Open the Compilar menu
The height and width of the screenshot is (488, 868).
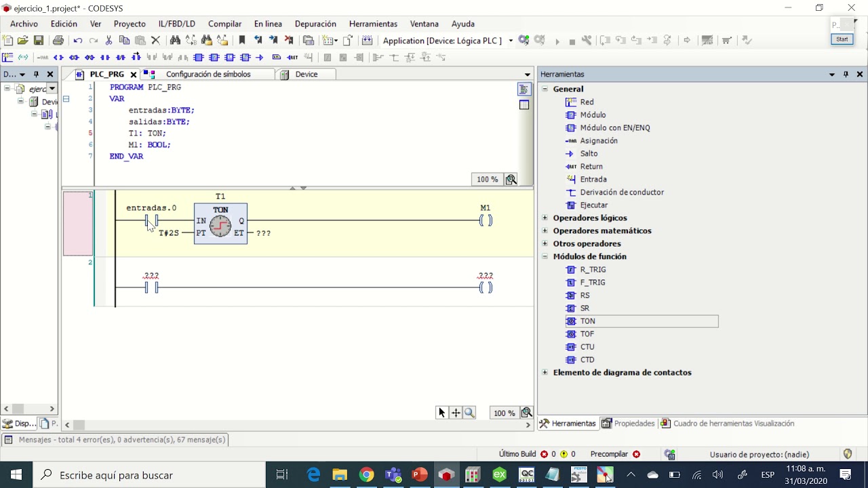coord(224,24)
